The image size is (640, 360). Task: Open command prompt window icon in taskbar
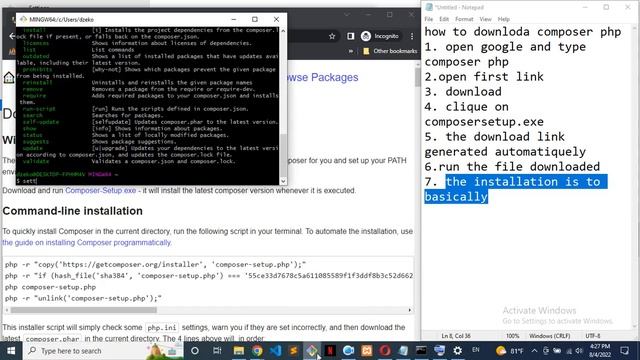[421, 351]
